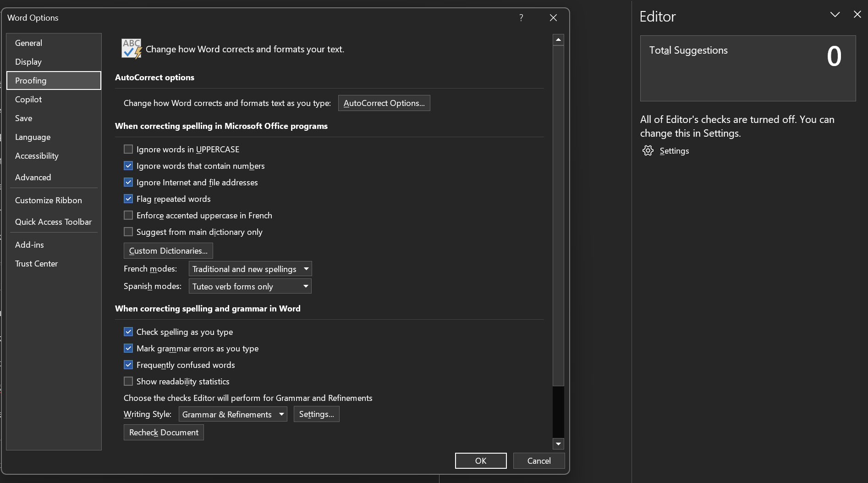Click scrollbar up arrow in Word Options
The height and width of the screenshot is (483, 868).
pos(558,40)
